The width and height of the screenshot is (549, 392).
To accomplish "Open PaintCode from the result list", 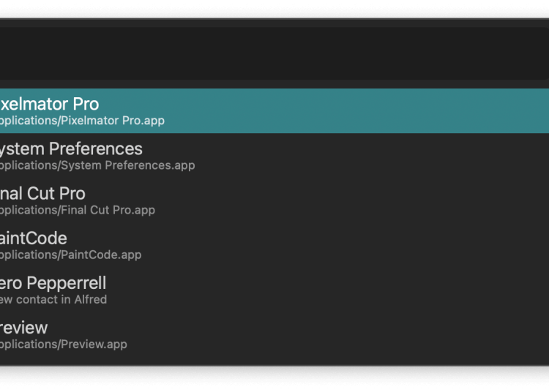I will point(33,238).
